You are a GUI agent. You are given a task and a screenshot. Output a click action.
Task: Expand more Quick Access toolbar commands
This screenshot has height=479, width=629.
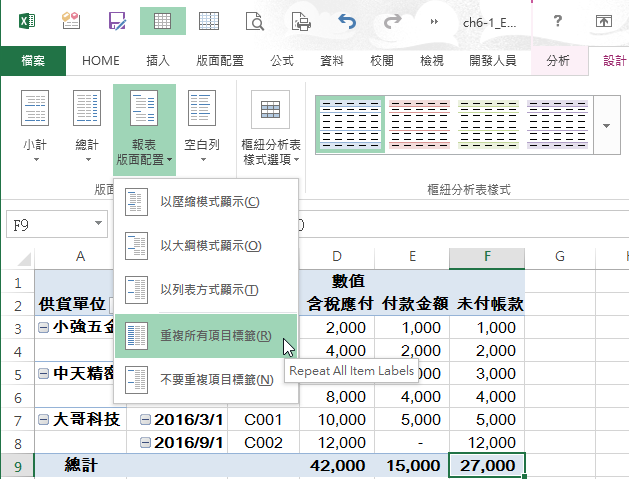tap(434, 21)
